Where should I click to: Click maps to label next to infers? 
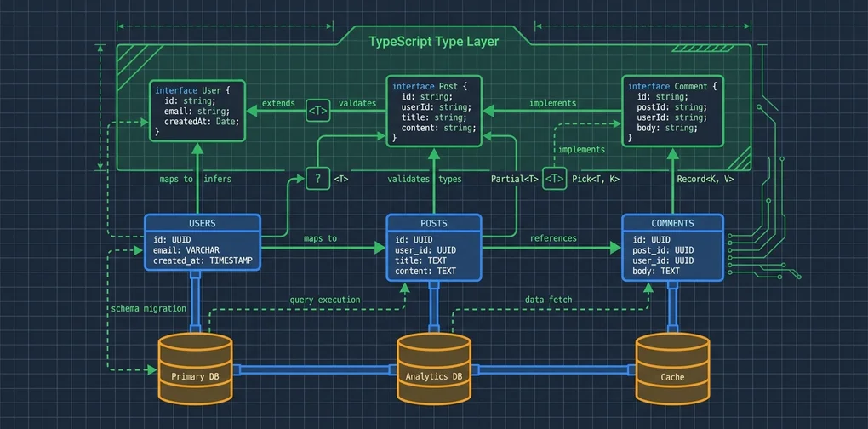176,179
